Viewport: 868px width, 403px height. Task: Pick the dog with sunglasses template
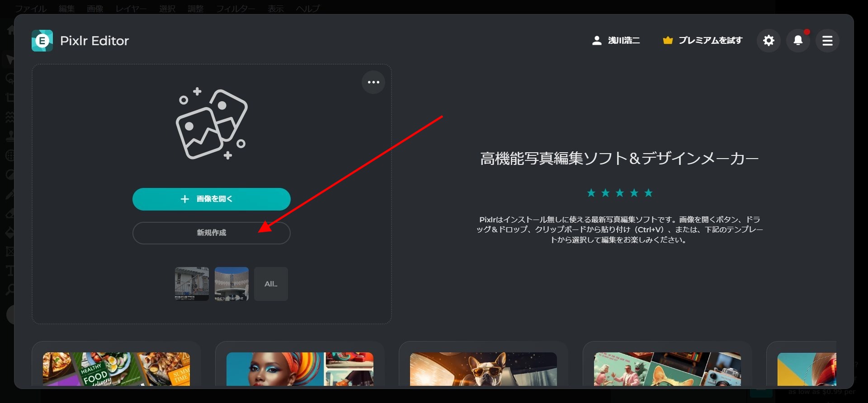pos(483,369)
